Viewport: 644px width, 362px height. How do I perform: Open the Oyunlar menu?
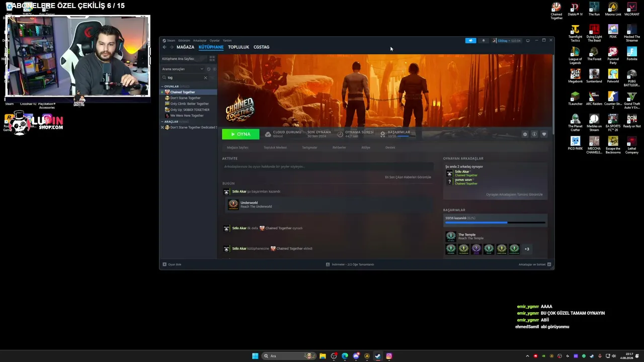[215, 41]
